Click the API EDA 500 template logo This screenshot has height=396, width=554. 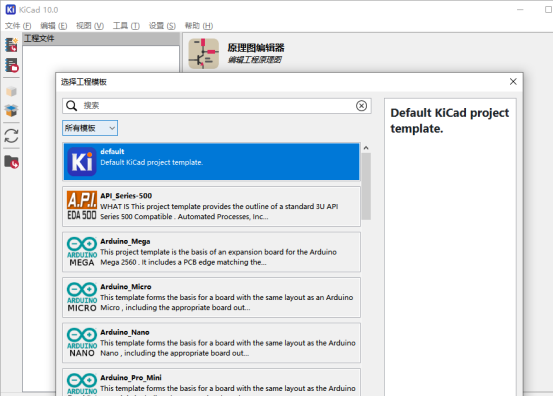82,206
